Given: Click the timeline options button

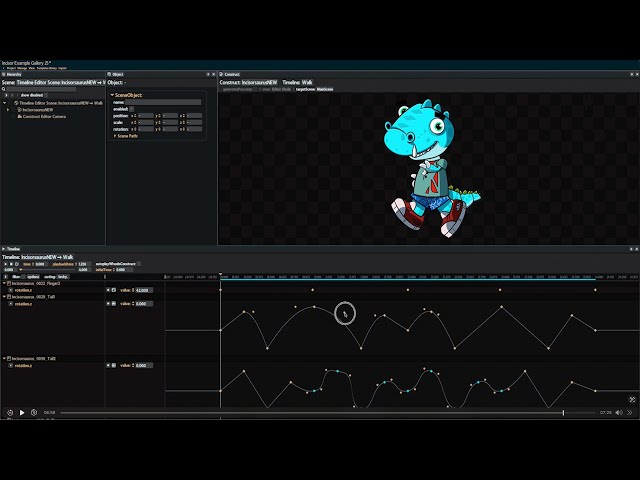Looking at the screenshot, I should click(x=33, y=277).
